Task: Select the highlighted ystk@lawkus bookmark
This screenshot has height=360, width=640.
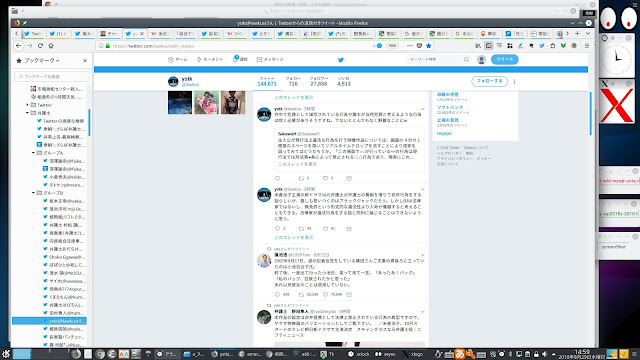Action: pyautogui.click(x=49, y=321)
